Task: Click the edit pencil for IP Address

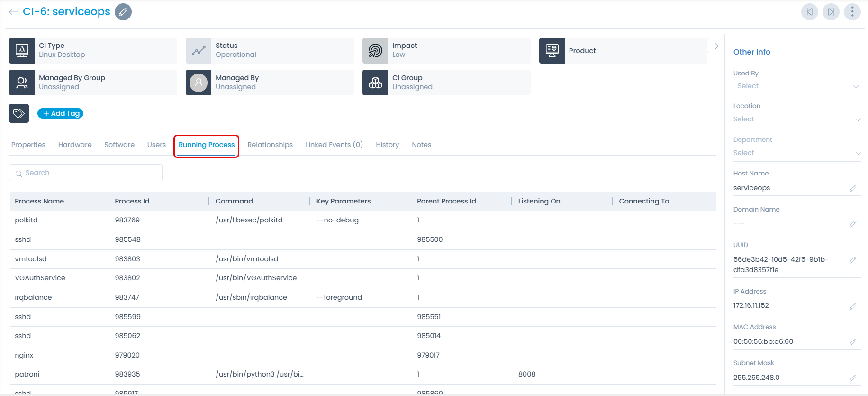Action: tap(852, 306)
